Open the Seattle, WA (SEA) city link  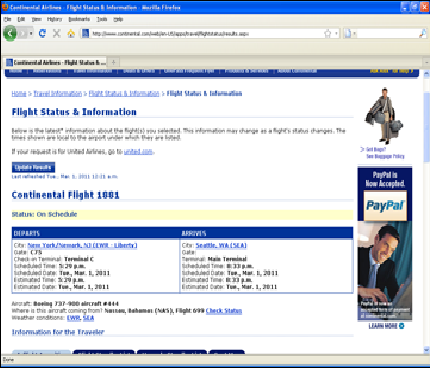pyautogui.click(x=221, y=245)
